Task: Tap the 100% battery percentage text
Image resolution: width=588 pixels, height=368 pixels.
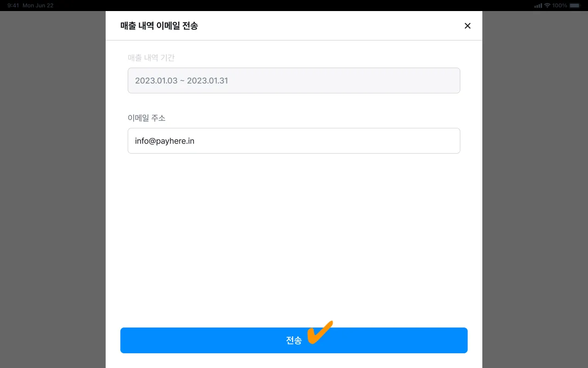Action: (560, 6)
